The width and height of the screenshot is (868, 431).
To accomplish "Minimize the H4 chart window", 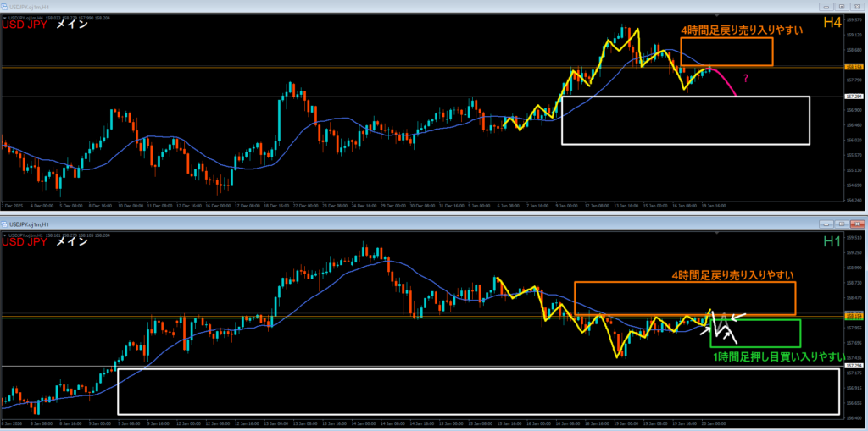I will click(827, 7).
